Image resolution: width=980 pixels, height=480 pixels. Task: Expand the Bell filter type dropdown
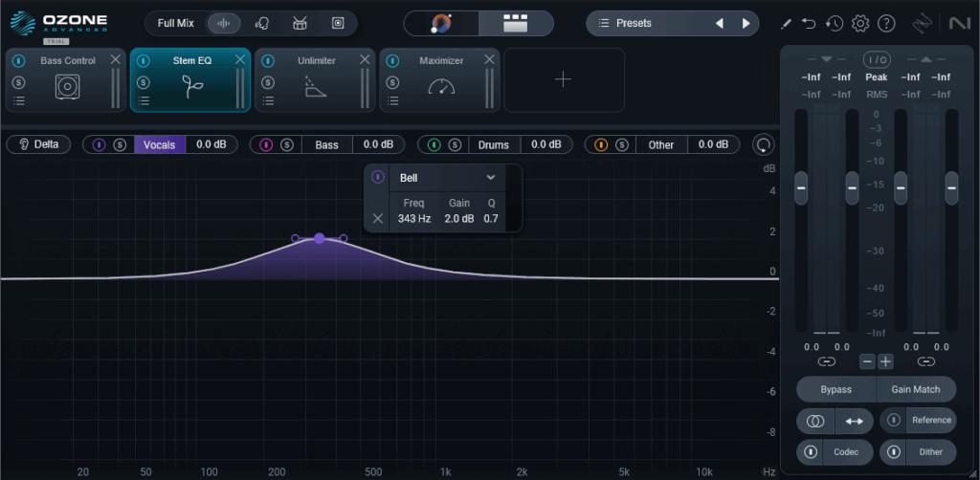(x=490, y=177)
